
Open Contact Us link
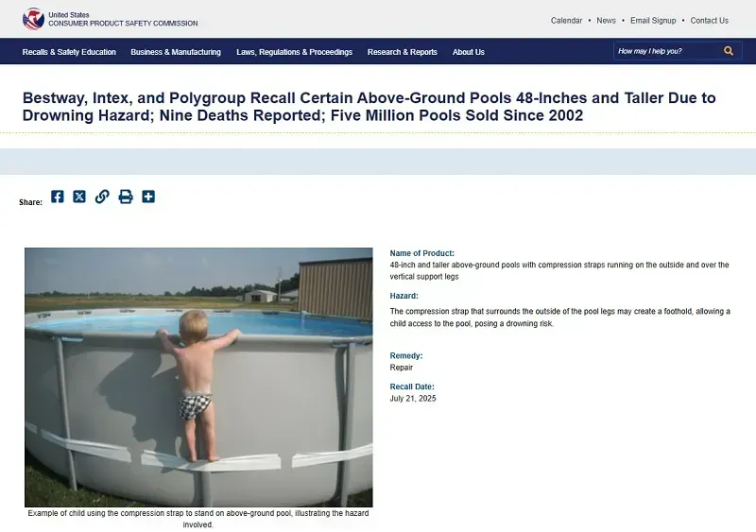710,20
